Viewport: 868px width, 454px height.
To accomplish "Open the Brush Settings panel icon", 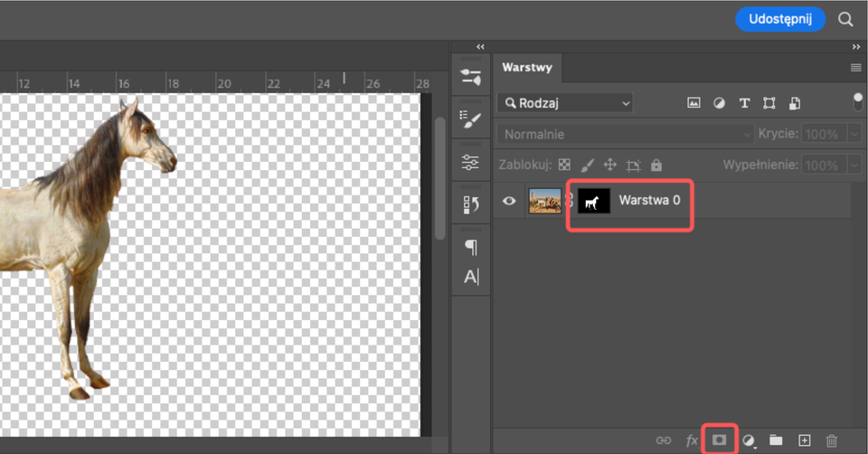I will [471, 118].
